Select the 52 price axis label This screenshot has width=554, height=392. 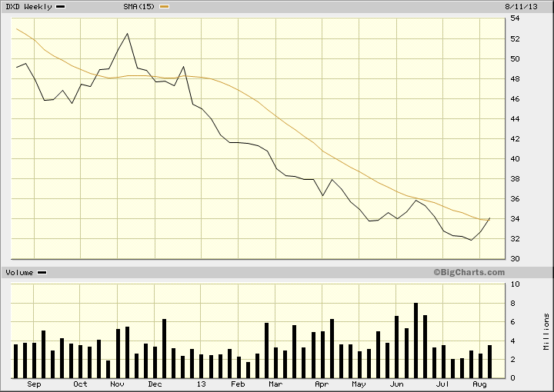pos(515,38)
